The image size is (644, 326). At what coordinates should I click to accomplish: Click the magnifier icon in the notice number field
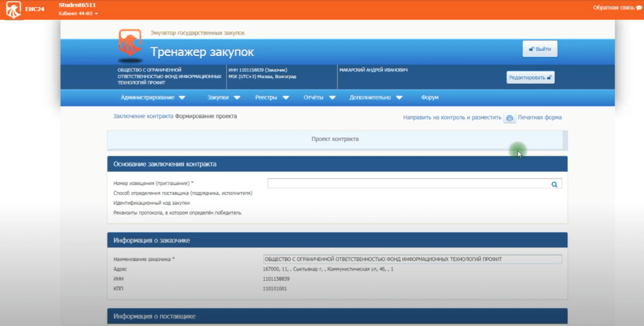click(555, 184)
